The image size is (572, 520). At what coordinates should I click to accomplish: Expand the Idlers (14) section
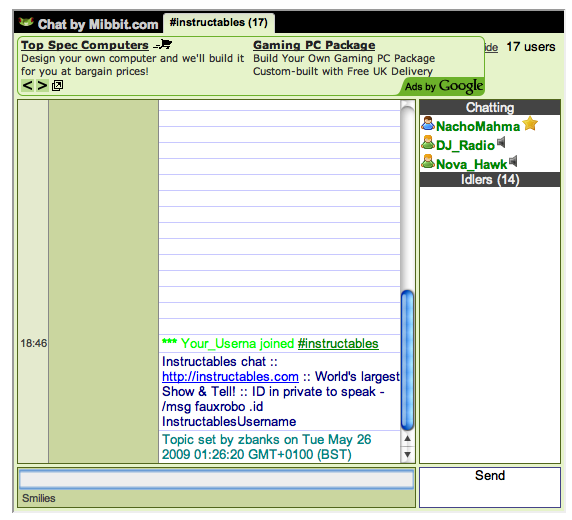click(490, 180)
